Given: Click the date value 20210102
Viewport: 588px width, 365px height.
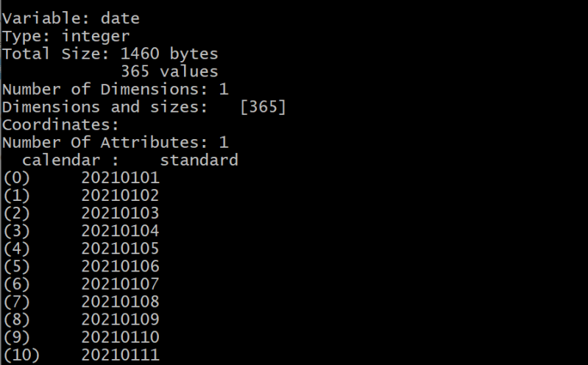Looking at the screenshot, I should (120, 195).
